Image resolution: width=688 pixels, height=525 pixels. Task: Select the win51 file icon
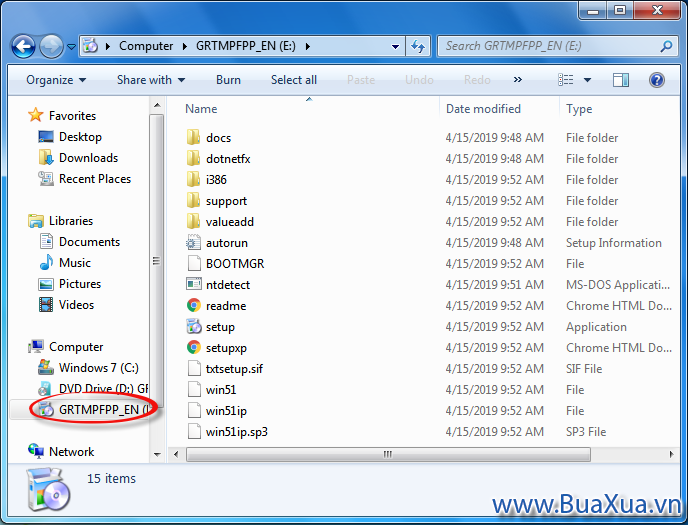coord(193,389)
